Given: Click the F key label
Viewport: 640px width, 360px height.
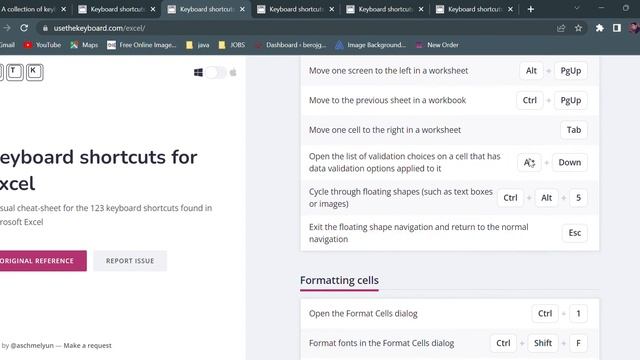Looking at the screenshot, I should point(578,343).
